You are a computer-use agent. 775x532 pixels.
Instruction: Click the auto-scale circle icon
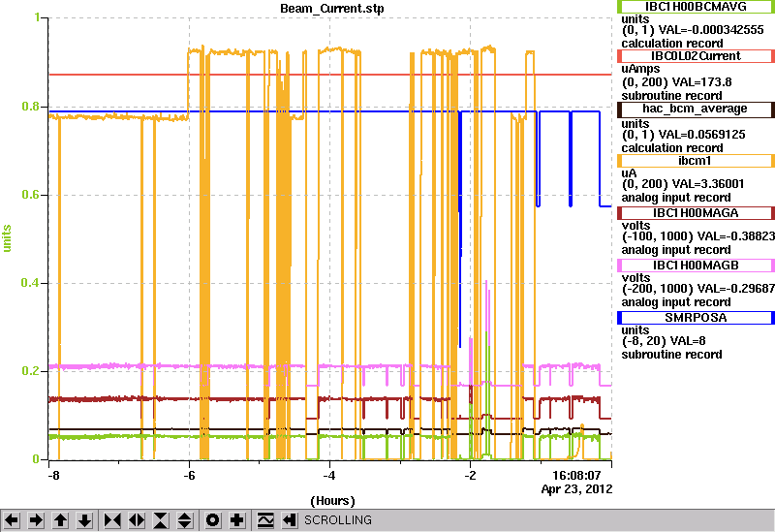click(213, 520)
